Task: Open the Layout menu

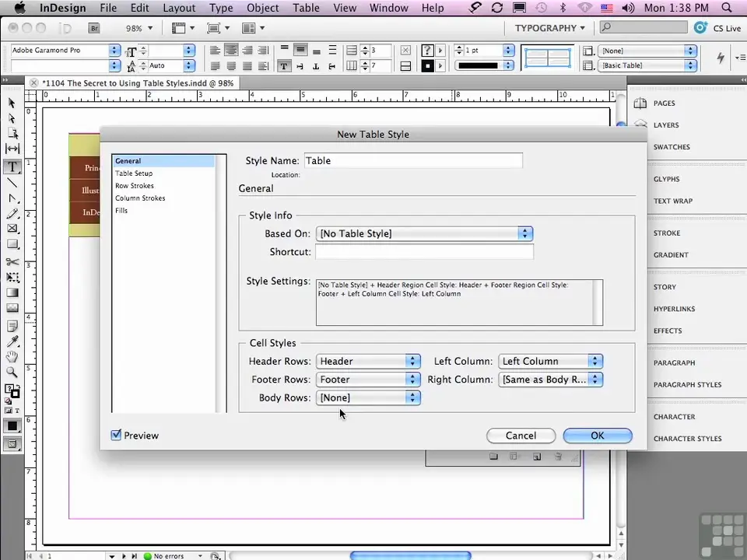Action: 179,8
